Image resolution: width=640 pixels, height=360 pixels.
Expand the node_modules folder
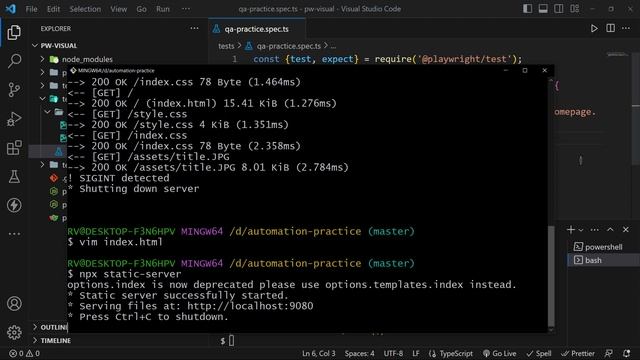(87, 60)
